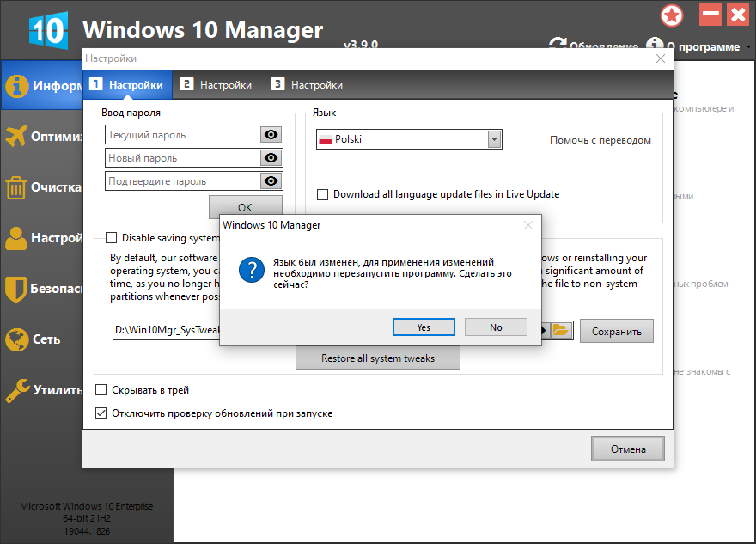The width and height of the screenshot is (756, 544).
Task: Close the Windows 10 Manager message dialog
Action: [x=528, y=225]
